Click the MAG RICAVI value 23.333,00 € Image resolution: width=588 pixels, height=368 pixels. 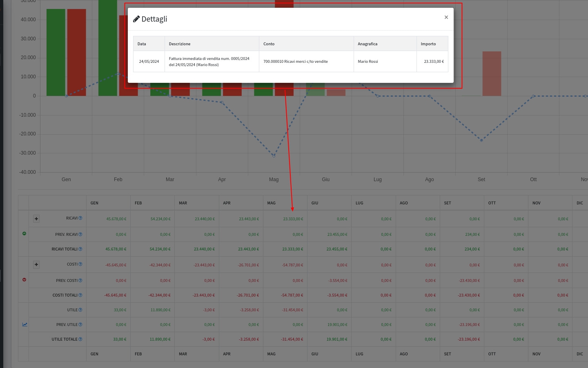click(293, 219)
